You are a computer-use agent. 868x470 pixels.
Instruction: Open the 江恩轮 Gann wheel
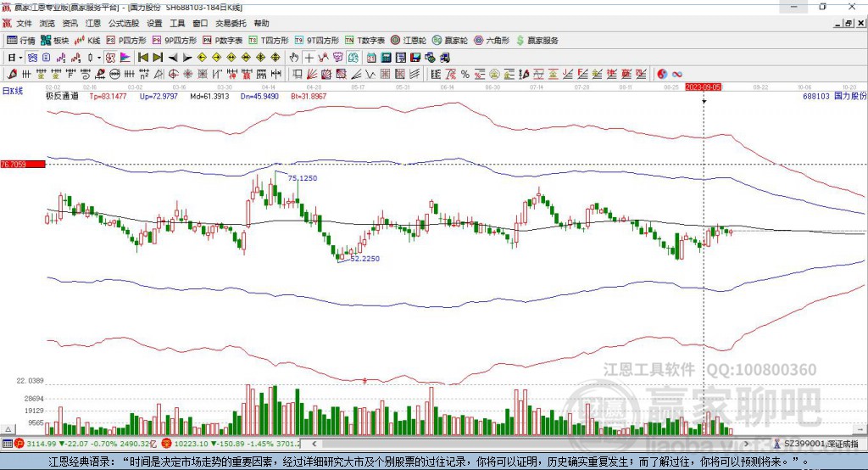(409, 41)
